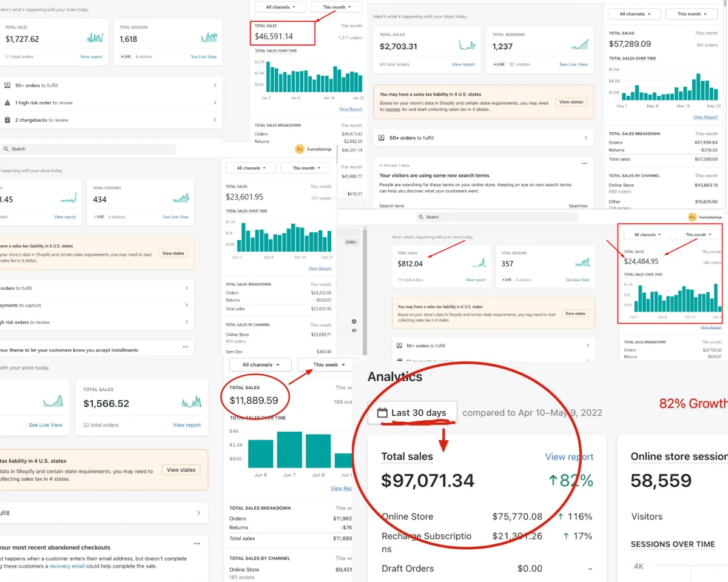Image resolution: width=728 pixels, height=582 pixels.
Task: Toggle the eye visibility icon beside the scrollbar
Action: (354, 330)
